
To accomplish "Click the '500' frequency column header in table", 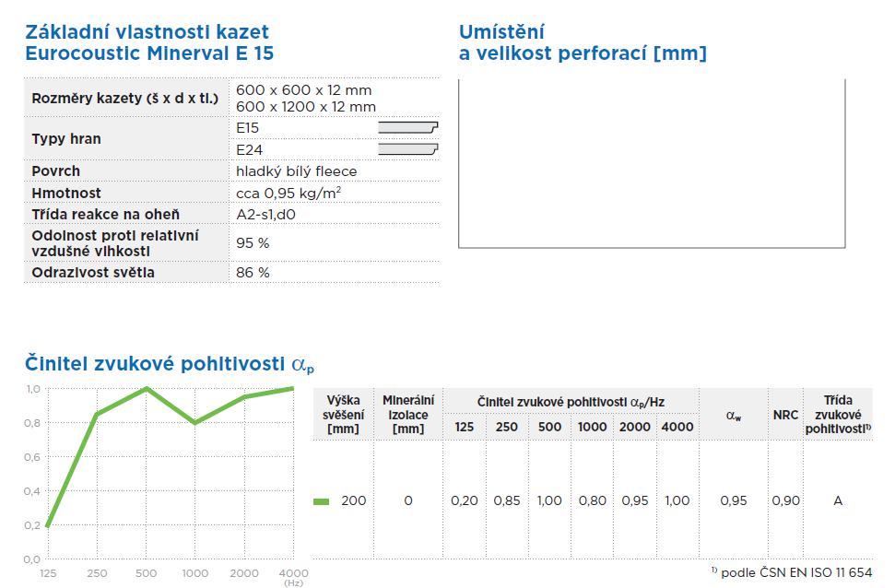I will click(549, 427).
